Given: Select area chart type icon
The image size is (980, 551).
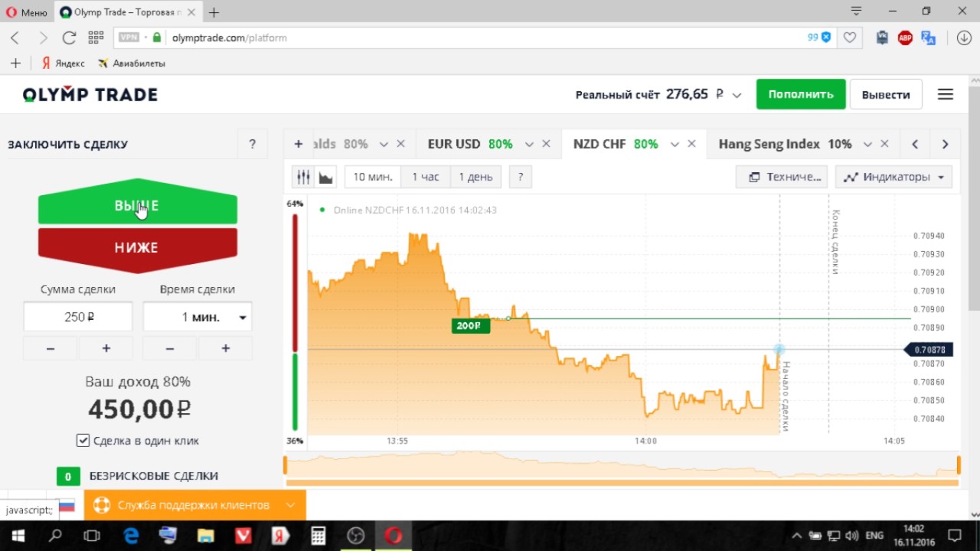Looking at the screenshot, I should point(325,177).
